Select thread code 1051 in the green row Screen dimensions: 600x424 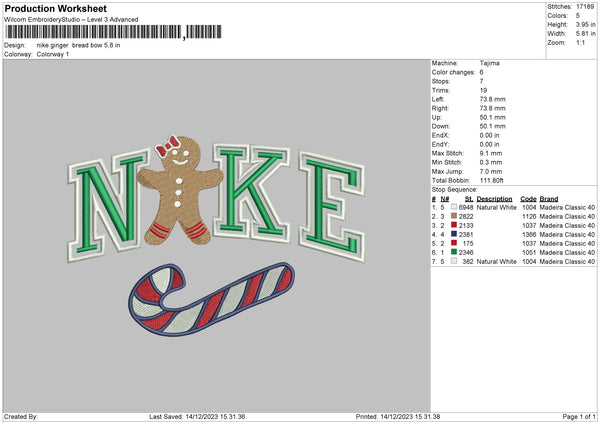pyautogui.click(x=529, y=253)
